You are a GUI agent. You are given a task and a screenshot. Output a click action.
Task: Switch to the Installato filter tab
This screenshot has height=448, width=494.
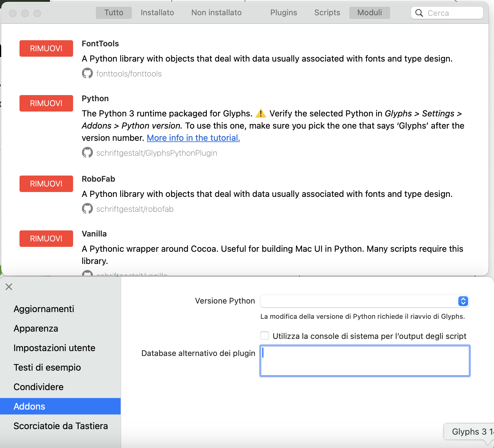click(x=157, y=13)
